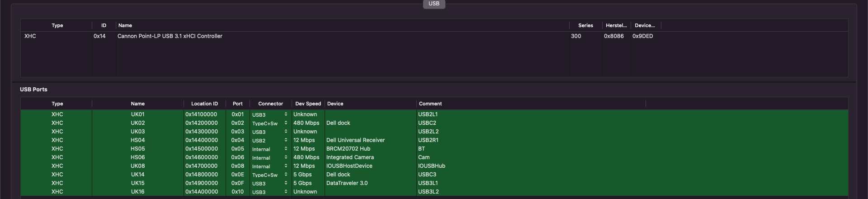This screenshot has height=199, width=868.
Task: Select the UK03 port name cell
Action: (x=138, y=132)
